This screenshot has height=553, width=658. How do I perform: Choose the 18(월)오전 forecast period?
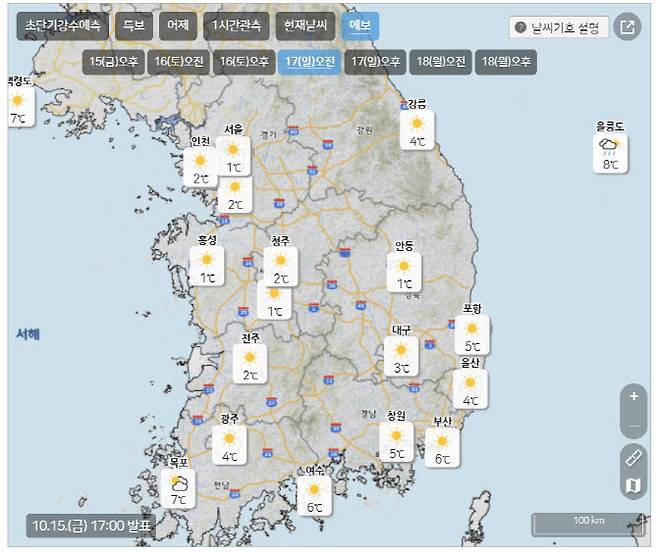[x=441, y=62]
